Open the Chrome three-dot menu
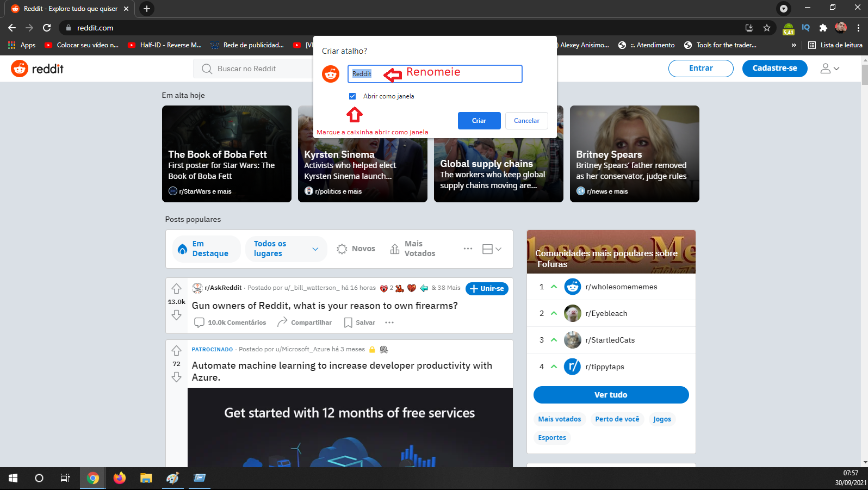Screen dimensions: 868x490 (x=858, y=28)
